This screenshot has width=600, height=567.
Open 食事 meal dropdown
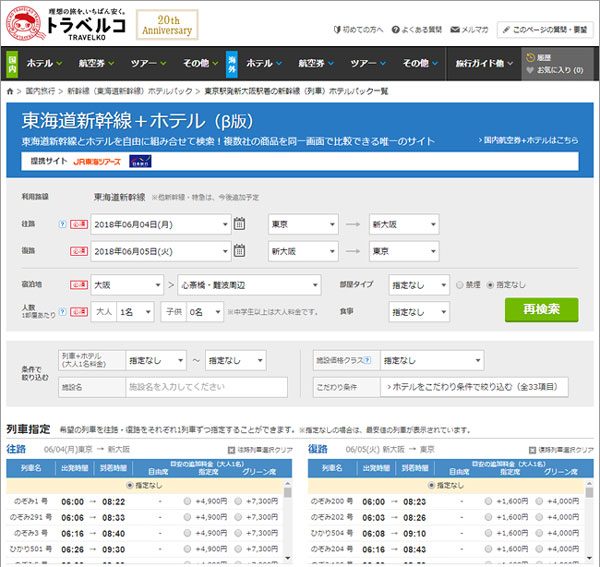coord(419,312)
